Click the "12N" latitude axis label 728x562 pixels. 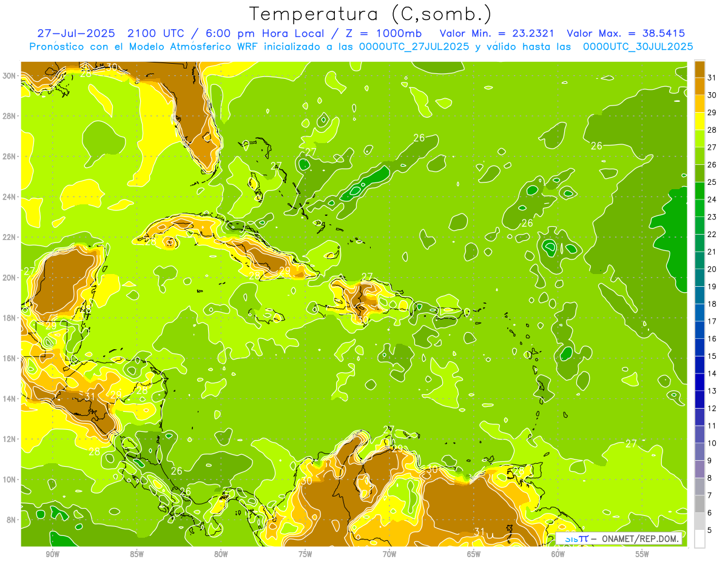click(9, 439)
